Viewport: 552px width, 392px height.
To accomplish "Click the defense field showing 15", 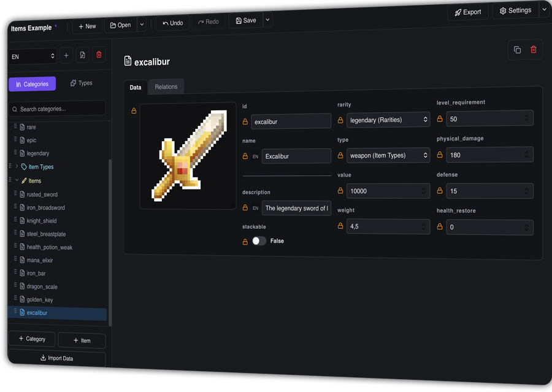I will [x=489, y=191].
